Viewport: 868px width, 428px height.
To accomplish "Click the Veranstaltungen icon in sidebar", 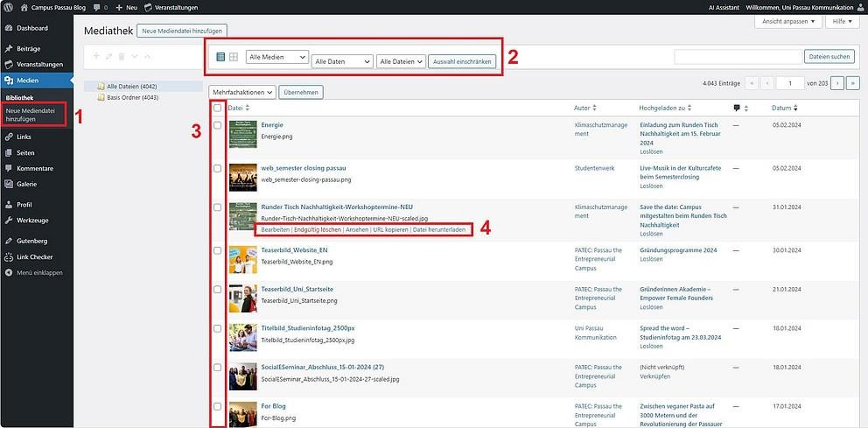I will click(x=8, y=64).
